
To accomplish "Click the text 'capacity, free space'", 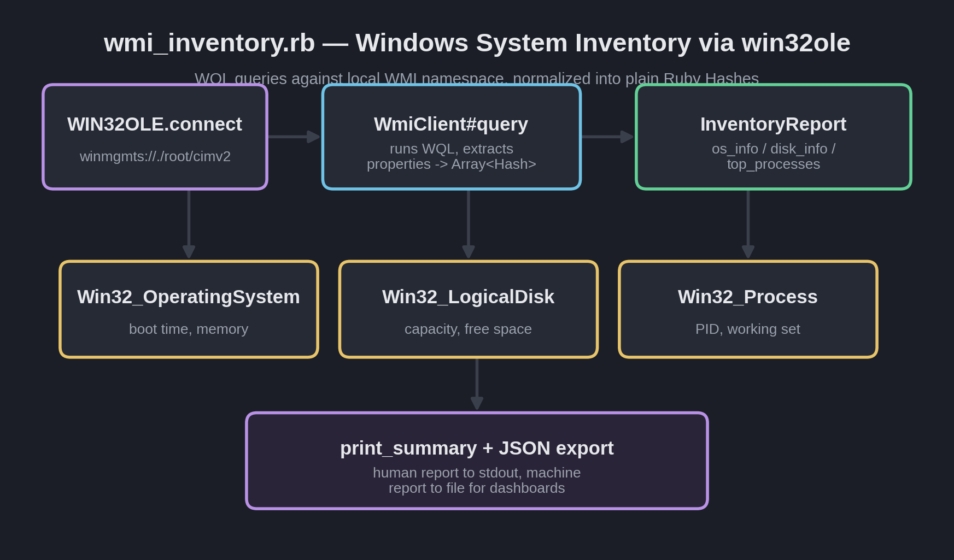I will point(468,329).
